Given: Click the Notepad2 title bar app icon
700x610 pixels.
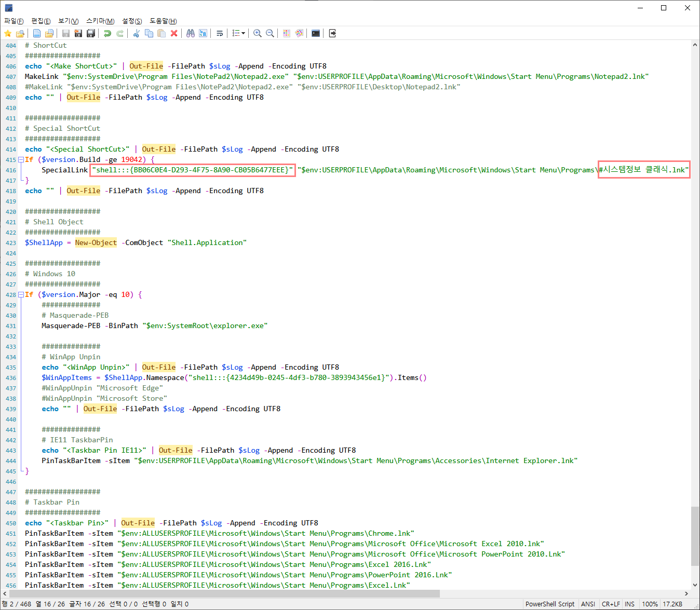Looking at the screenshot, I should click(9, 8).
